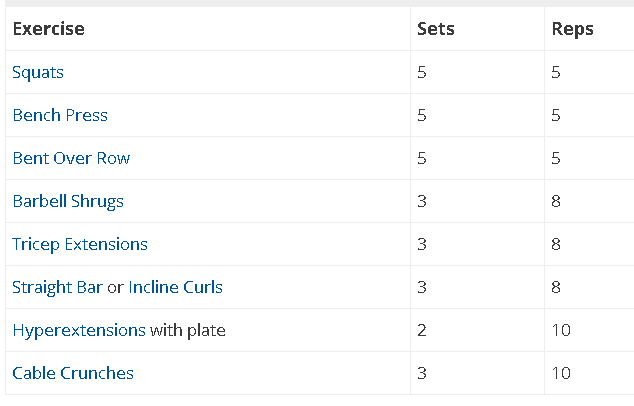Viewport: 634px width, 406px height.
Task: Open the Bent Over Row link
Action: (x=71, y=158)
